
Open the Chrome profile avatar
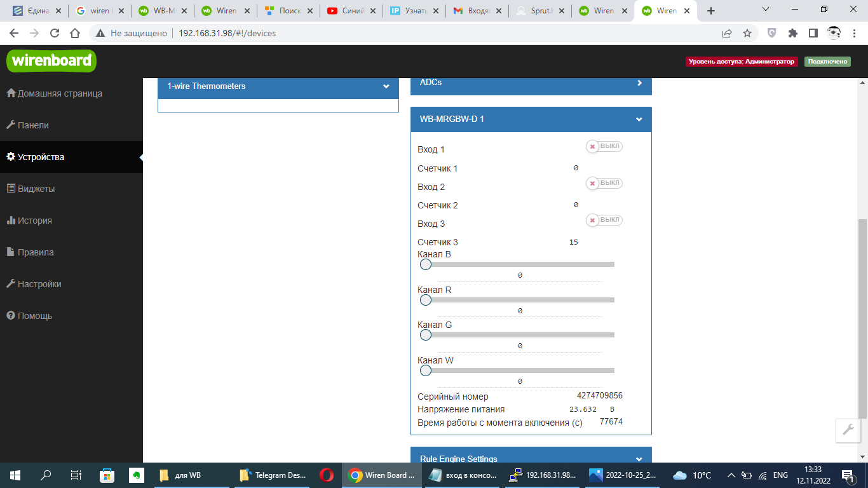[834, 33]
